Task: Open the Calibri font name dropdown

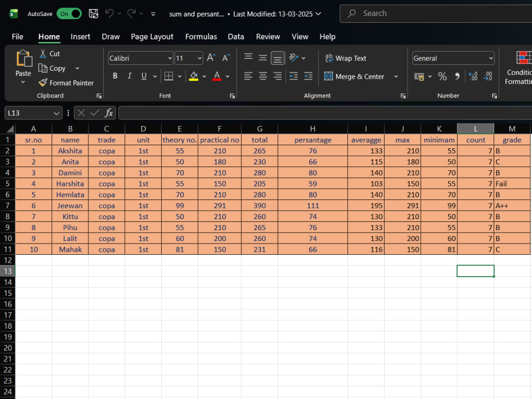Action: [170, 59]
